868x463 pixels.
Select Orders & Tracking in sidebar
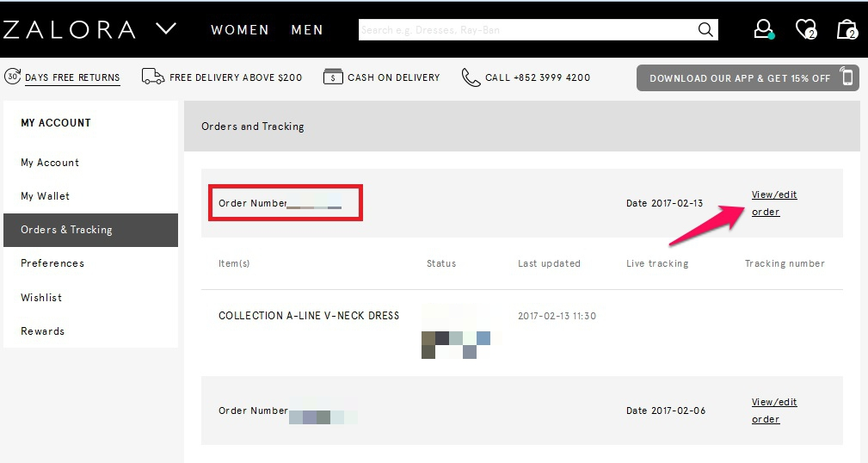coord(91,230)
